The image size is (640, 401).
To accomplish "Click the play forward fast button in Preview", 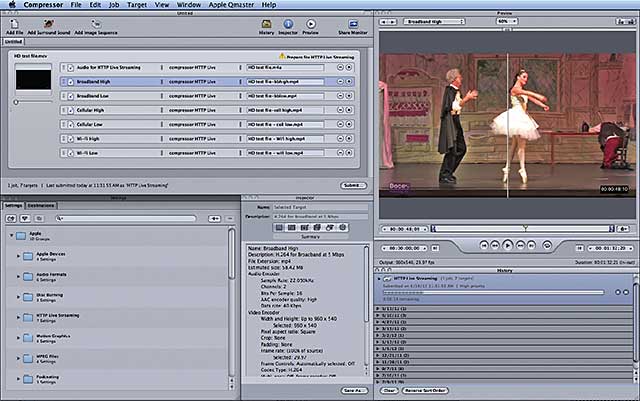I will coord(520,245).
